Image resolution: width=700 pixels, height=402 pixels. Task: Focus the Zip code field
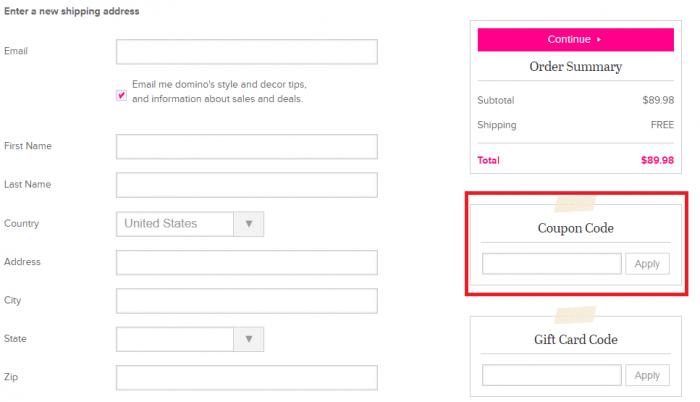pos(246,377)
